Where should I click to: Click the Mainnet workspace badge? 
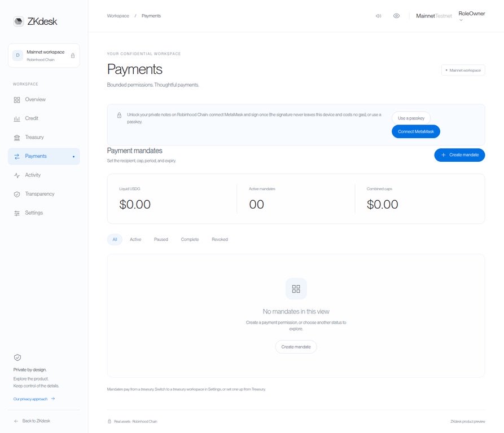pos(463,70)
